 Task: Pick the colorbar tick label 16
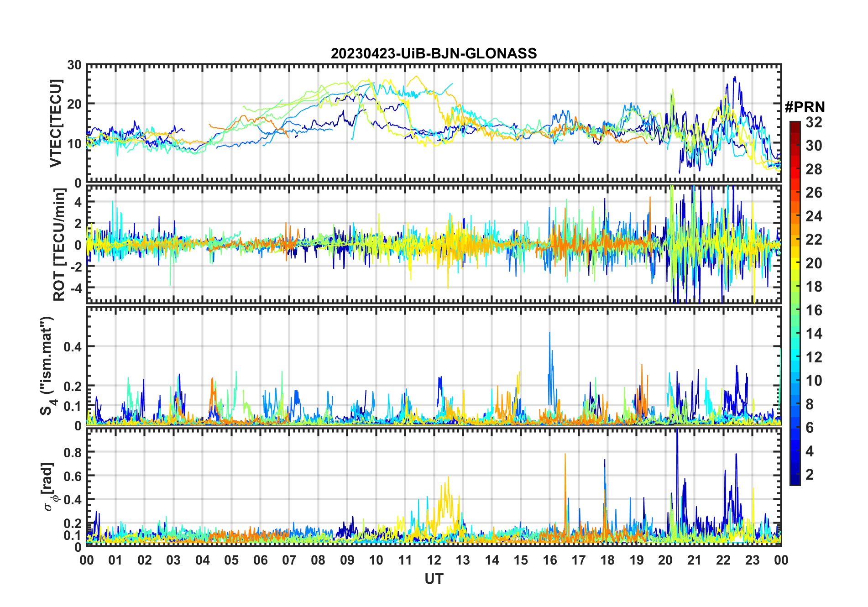click(814, 310)
